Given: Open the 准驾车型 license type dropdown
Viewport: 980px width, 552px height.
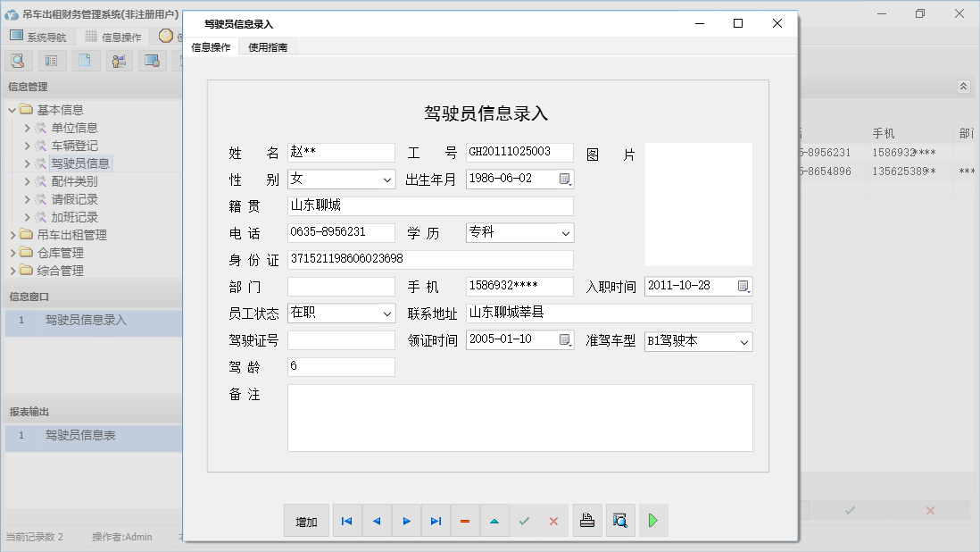Looking at the screenshot, I should click(x=743, y=341).
